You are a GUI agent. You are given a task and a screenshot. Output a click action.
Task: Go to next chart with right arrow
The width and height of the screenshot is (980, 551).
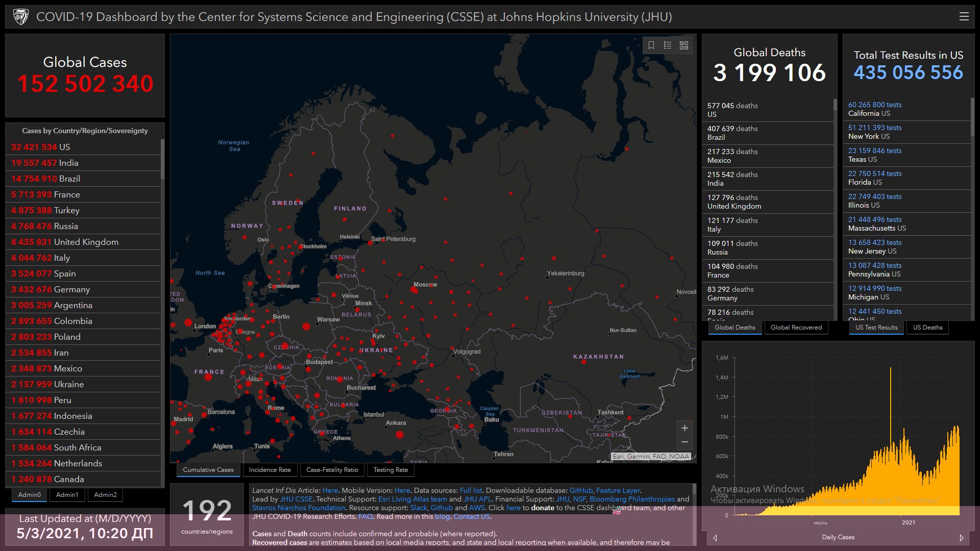[x=961, y=538]
